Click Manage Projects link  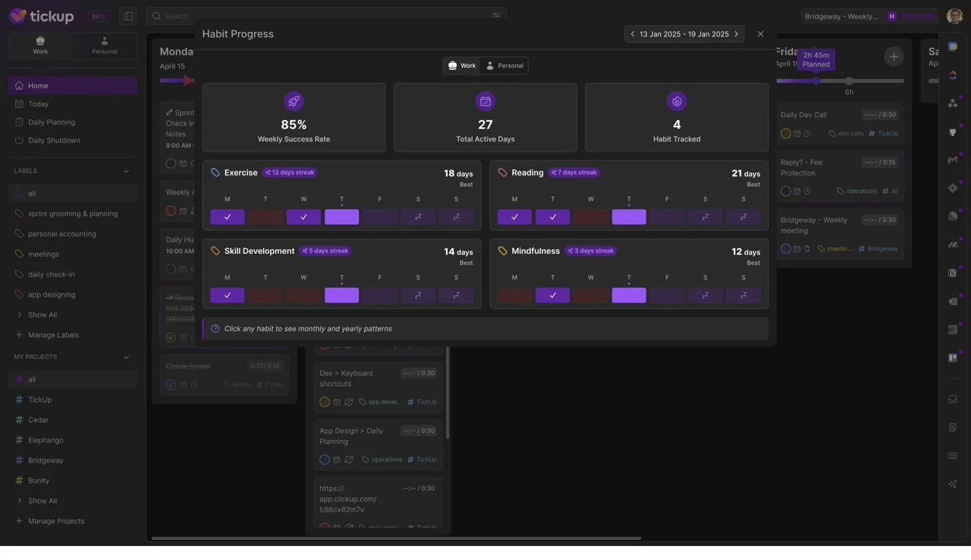[56, 521]
